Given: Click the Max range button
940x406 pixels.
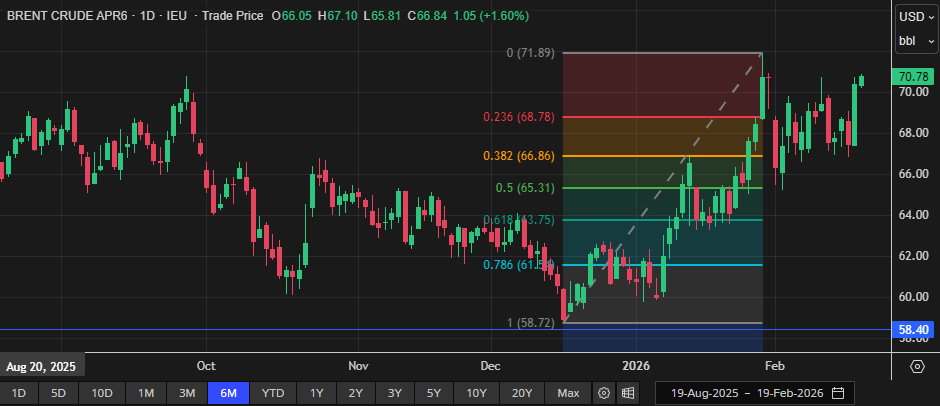Looking at the screenshot, I should (568, 393).
